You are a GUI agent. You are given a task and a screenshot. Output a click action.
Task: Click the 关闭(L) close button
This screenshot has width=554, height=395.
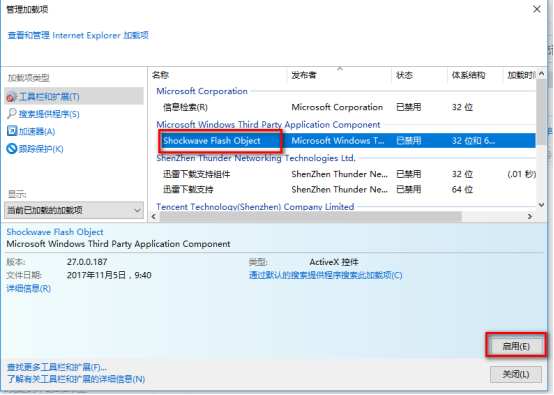pos(516,374)
